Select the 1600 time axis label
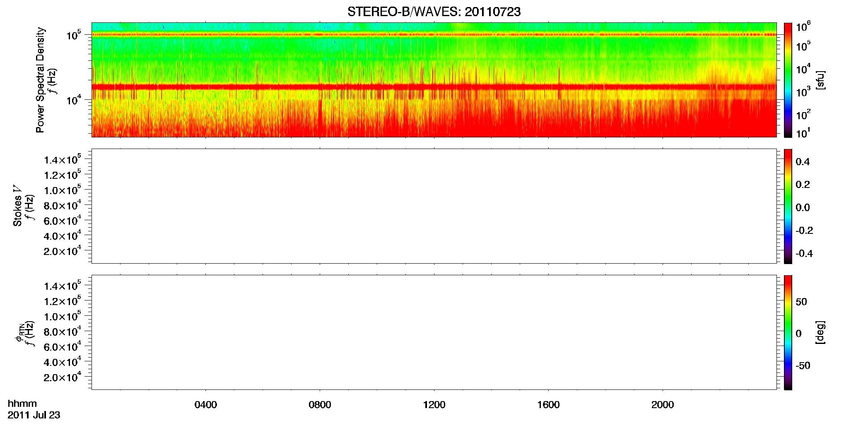868x447 pixels. click(x=548, y=405)
